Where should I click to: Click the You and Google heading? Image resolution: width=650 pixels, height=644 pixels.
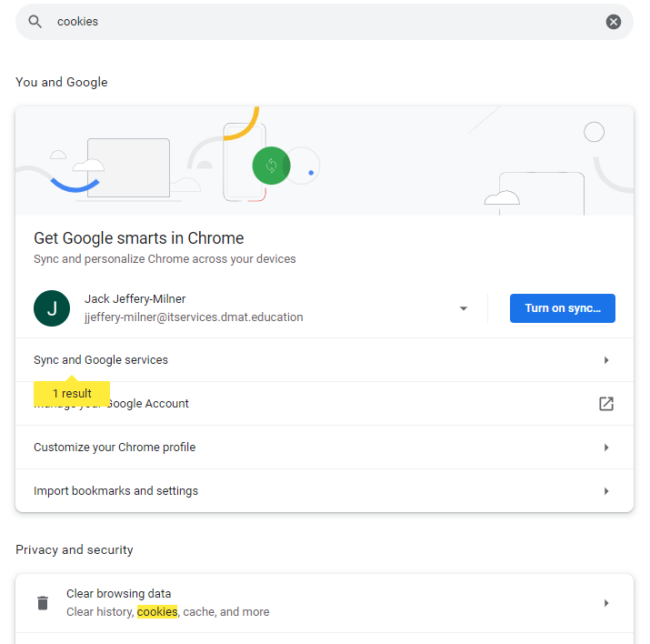coord(61,82)
